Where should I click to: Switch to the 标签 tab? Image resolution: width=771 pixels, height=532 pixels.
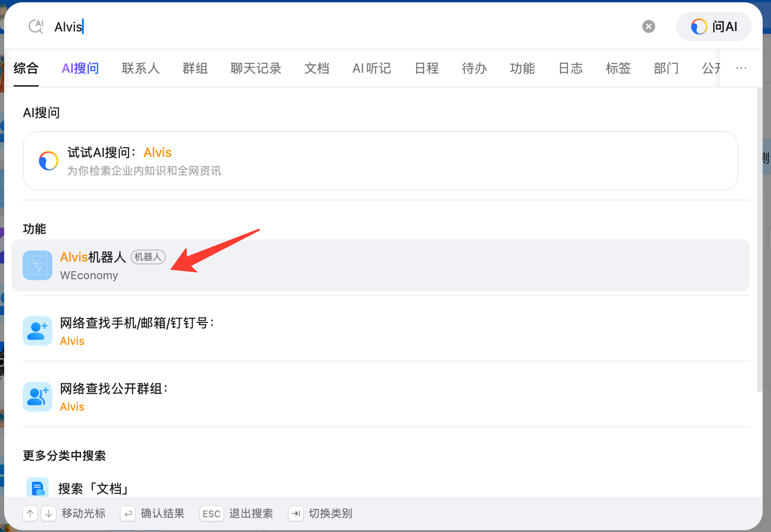[x=618, y=69]
